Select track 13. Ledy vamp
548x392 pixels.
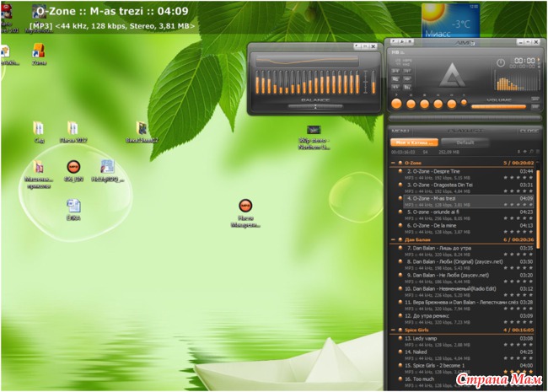pyautogui.click(x=468, y=341)
